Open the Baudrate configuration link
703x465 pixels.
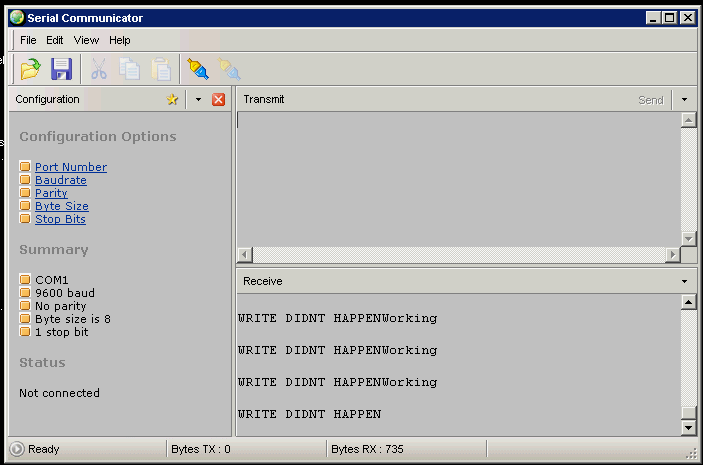point(60,180)
